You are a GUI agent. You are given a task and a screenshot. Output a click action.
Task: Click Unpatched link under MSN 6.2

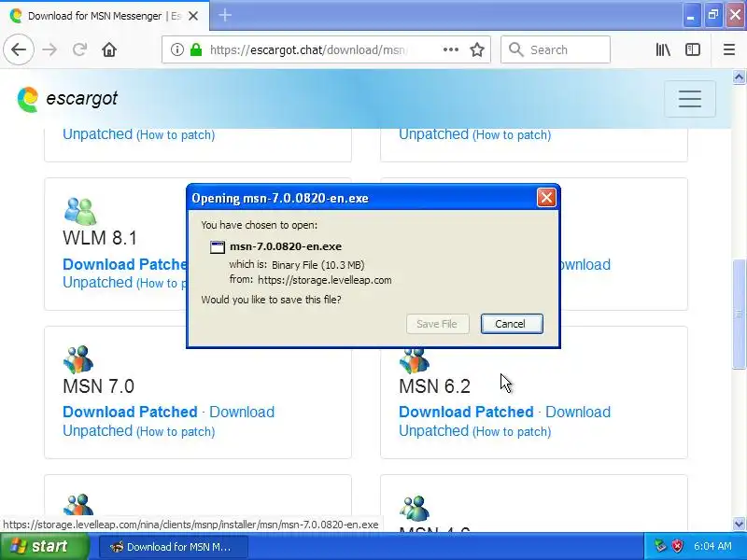433,430
